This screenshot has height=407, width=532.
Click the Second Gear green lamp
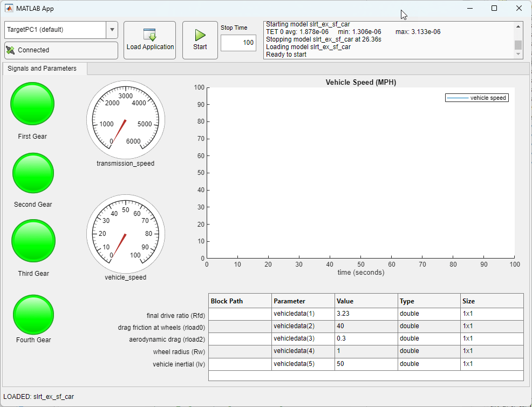point(33,173)
